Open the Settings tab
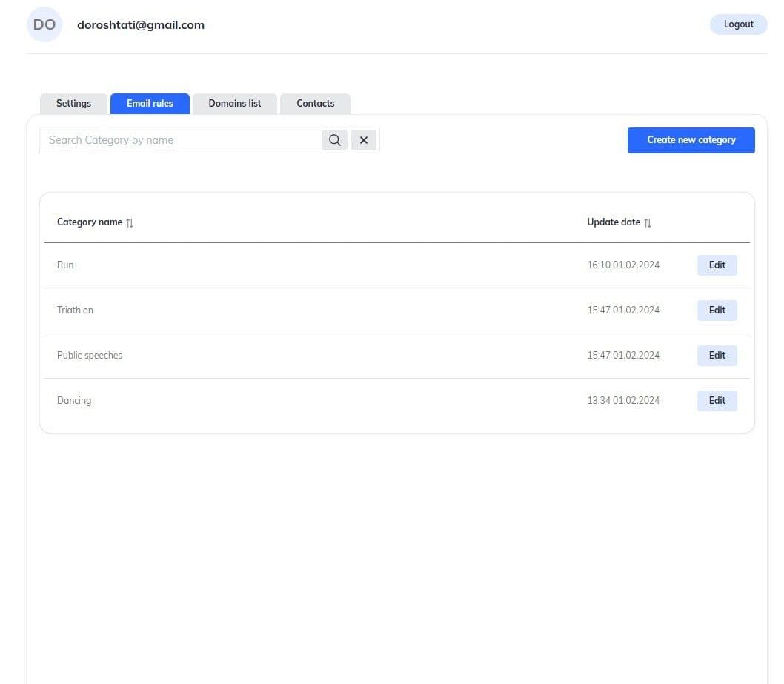784x684 pixels. click(73, 104)
